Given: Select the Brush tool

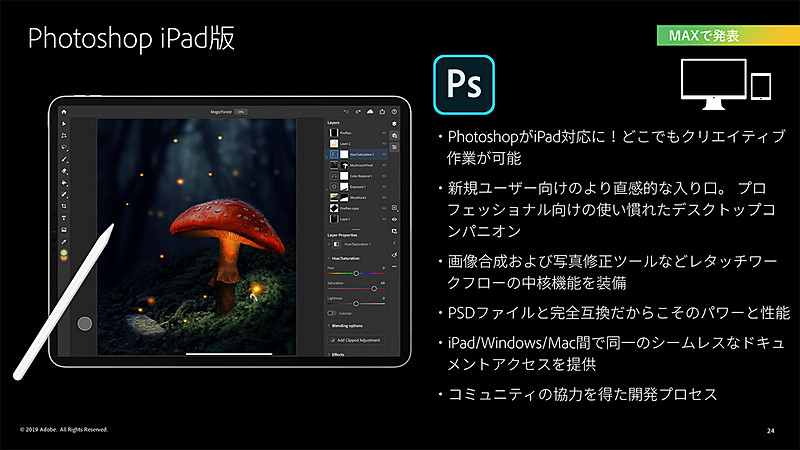Looking at the screenshot, I should click(x=64, y=159).
